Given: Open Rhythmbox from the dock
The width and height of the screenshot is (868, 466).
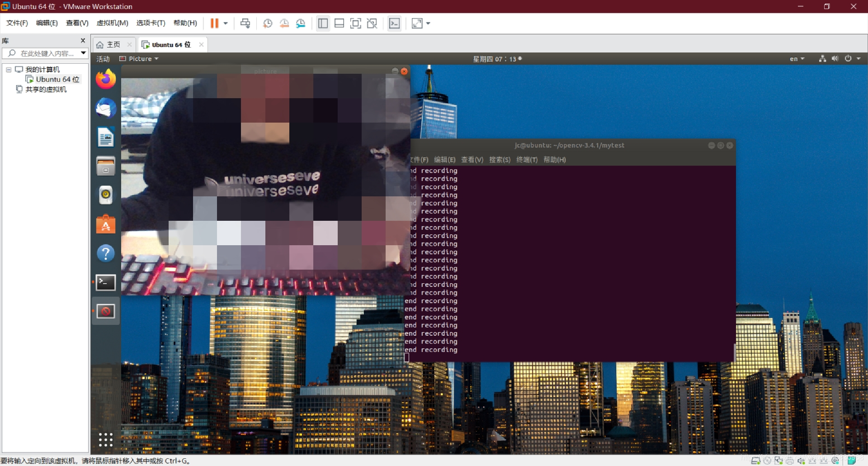Looking at the screenshot, I should 106,195.
